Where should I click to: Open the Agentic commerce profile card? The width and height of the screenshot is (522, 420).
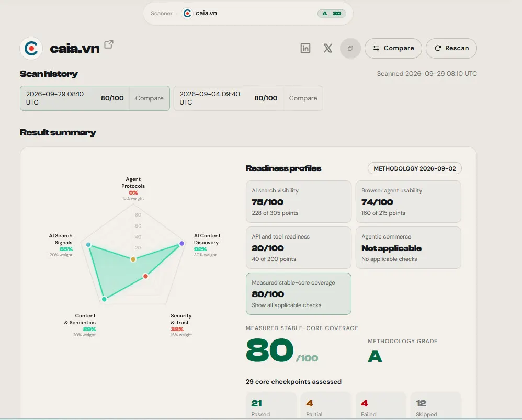(x=408, y=247)
